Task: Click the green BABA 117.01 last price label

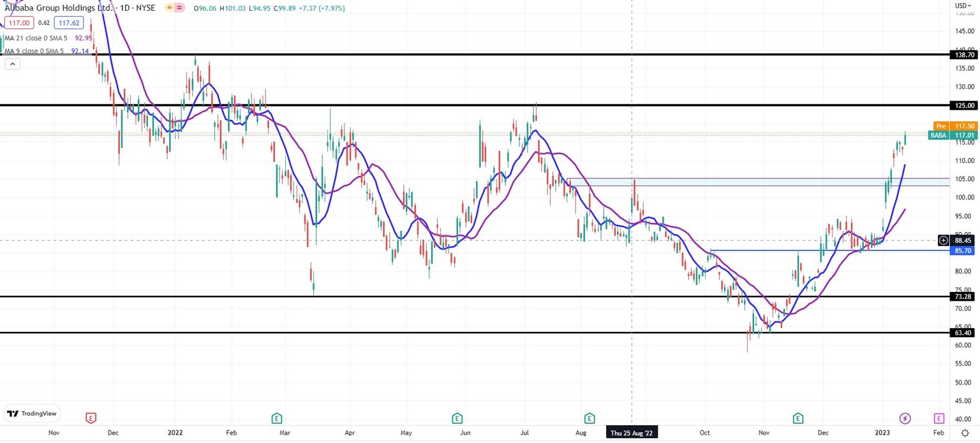Action: tap(953, 135)
